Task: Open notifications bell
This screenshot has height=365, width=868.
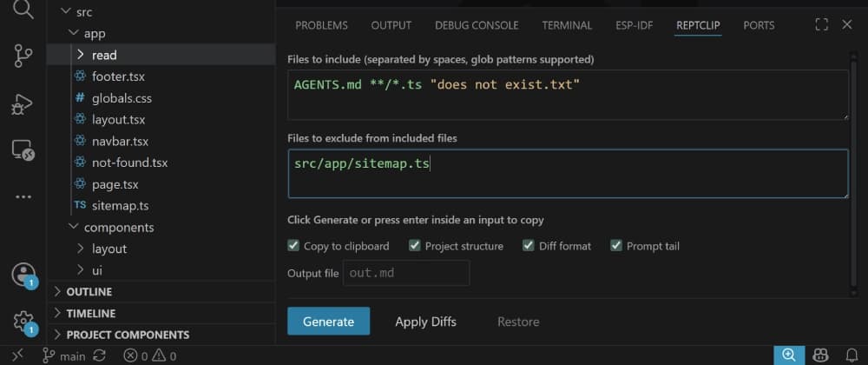Action: click(x=852, y=355)
